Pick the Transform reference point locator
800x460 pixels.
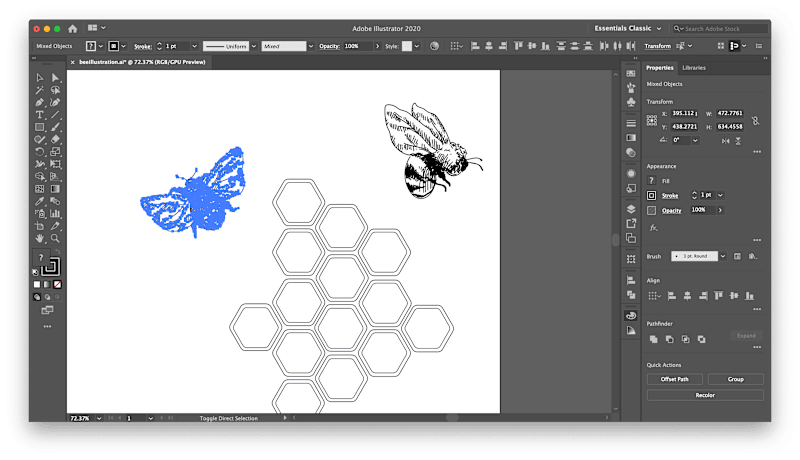pyautogui.click(x=652, y=120)
